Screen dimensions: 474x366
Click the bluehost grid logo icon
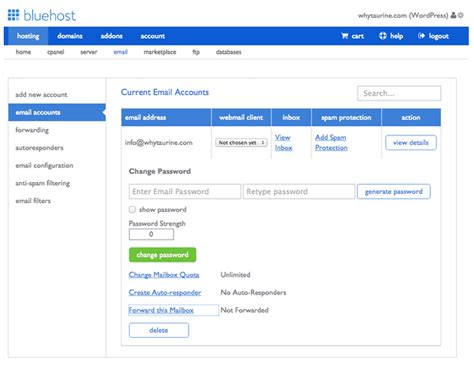click(13, 15)
